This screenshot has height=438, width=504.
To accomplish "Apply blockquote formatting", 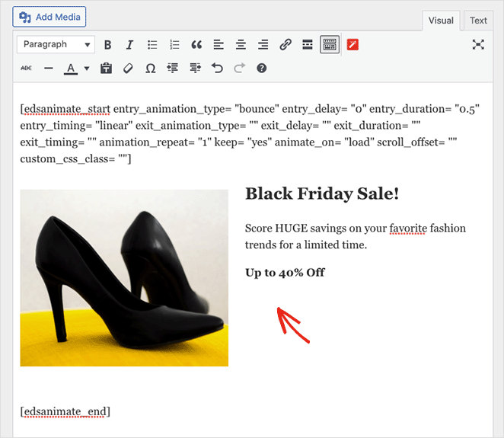I will [196, 45].
